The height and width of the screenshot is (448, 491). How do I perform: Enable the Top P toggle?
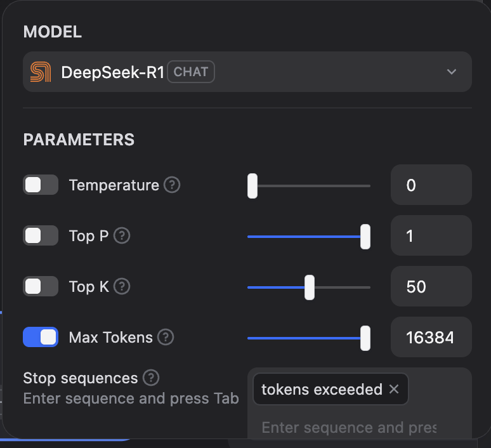[x=41, y=235]
